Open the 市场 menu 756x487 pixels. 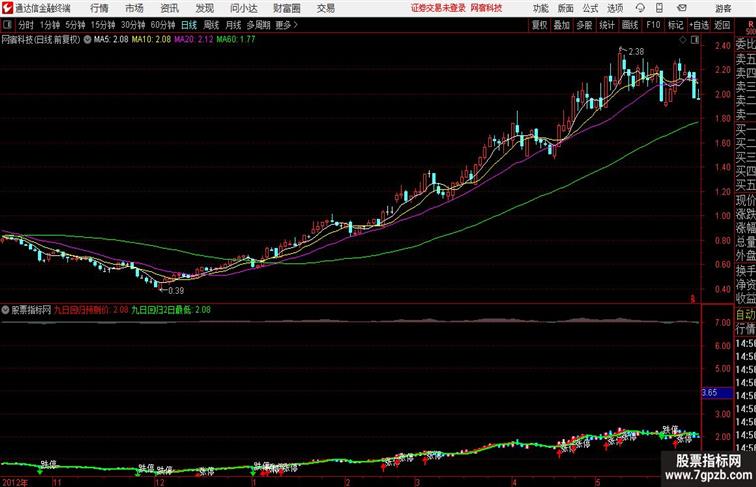135,8
